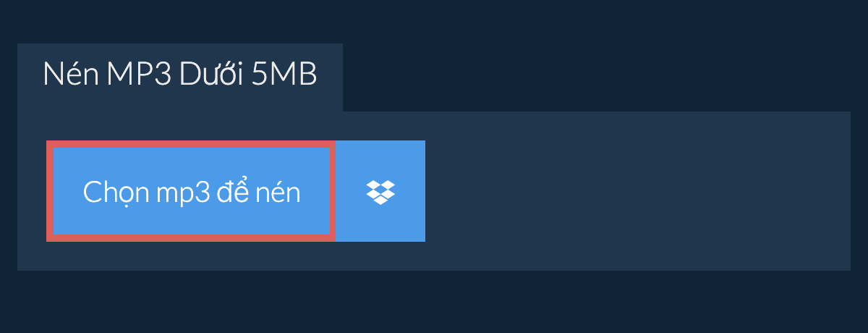
Task: Choose the Dropbox upload source
Action: [x=380, y=191]
